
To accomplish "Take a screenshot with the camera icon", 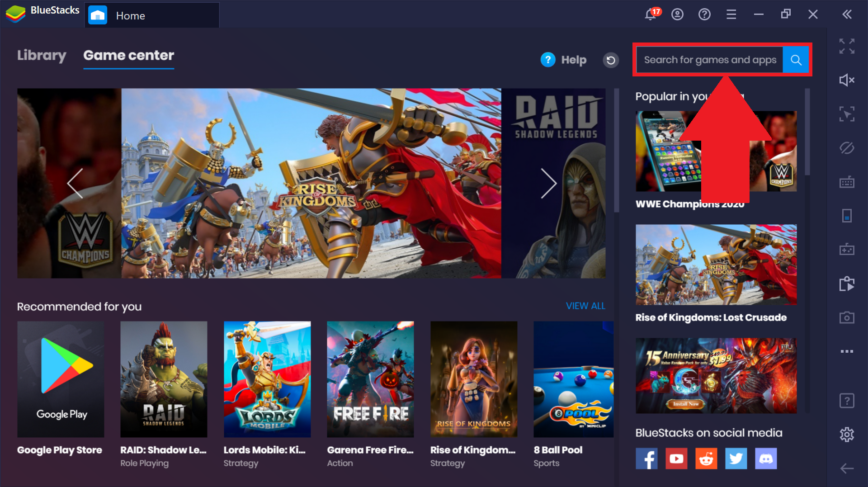I will pos(847,317).
